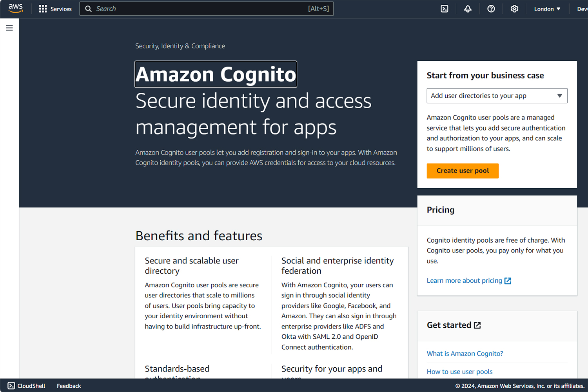Click the search magnifier icon
The height and width of the screenshot is (392, 588).
[x=89, y=9]
